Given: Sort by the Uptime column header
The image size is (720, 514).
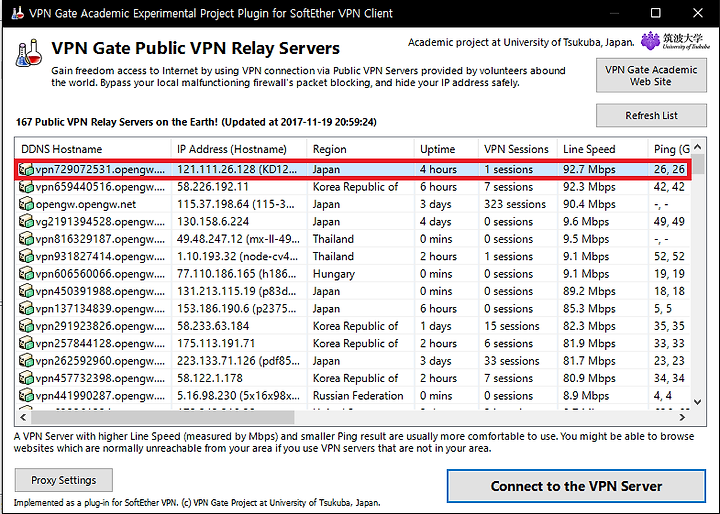Looking at the screenshot, I should point(446,149).
